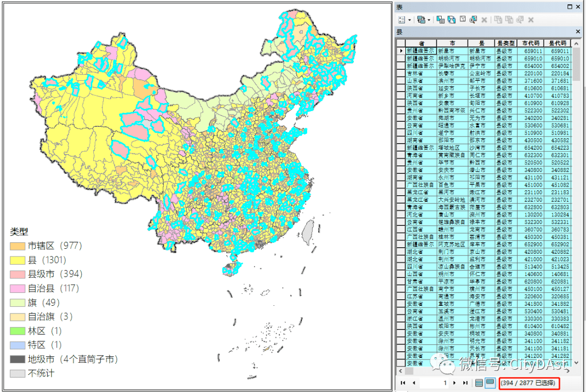Viewport: 586px width, 392px height.
Task: Click the 市代码 column header
Action: 531,43
